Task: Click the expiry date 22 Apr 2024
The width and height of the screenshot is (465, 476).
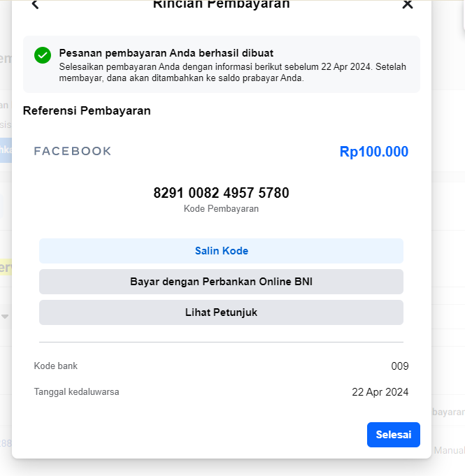Action: pos(380,392)
